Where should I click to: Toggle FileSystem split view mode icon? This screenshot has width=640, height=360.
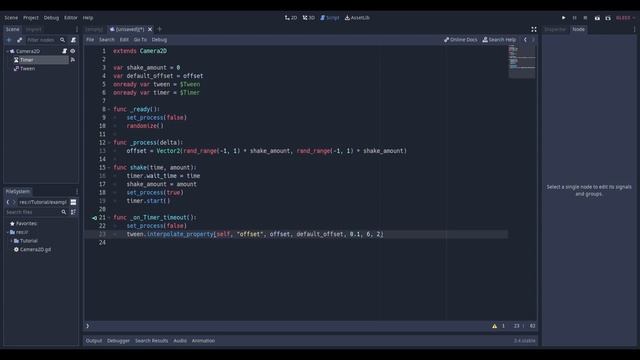73,202
